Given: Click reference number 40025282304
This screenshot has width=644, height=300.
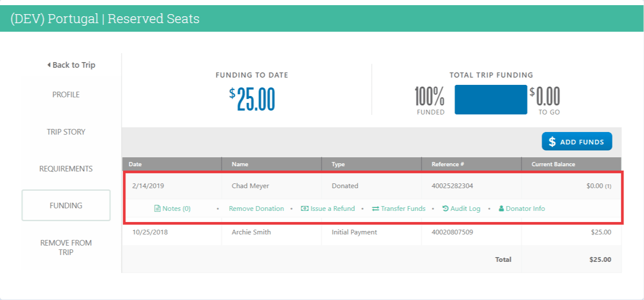Looking at the screenshot, I should (452, 186).
